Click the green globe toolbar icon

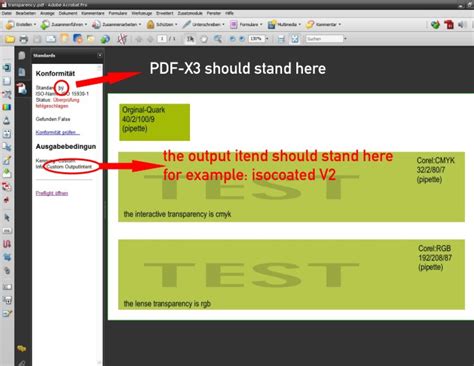pyautogui.click(x=105, y=39)
